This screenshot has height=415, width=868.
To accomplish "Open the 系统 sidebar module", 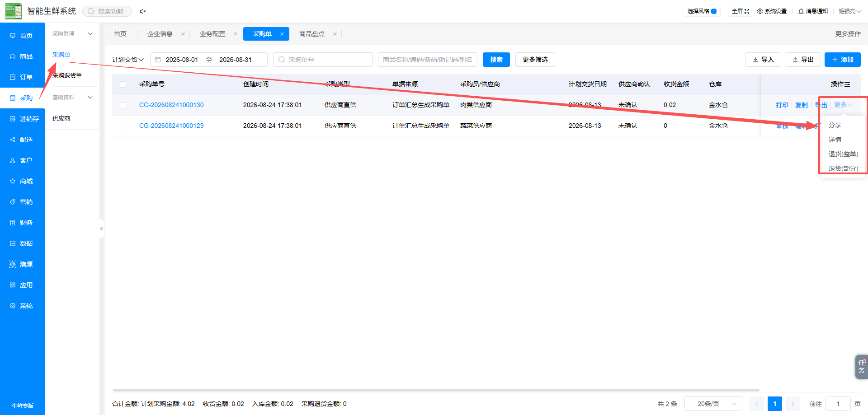I will [x=22, y=306].
